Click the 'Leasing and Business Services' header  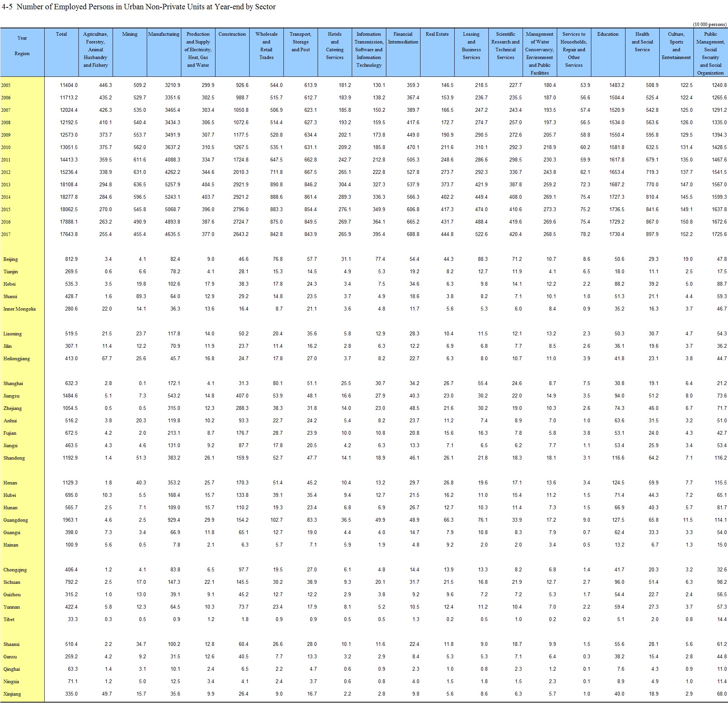click(x=471, y=46)
